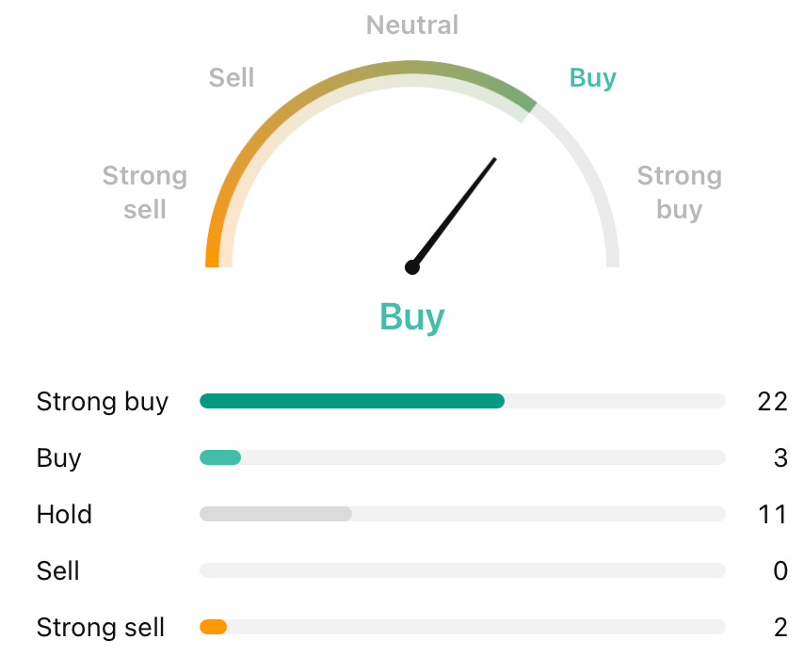Click the Strong buy gauge label
The image size is (804, 672).
pyautogui.click(x=679, y=192)
